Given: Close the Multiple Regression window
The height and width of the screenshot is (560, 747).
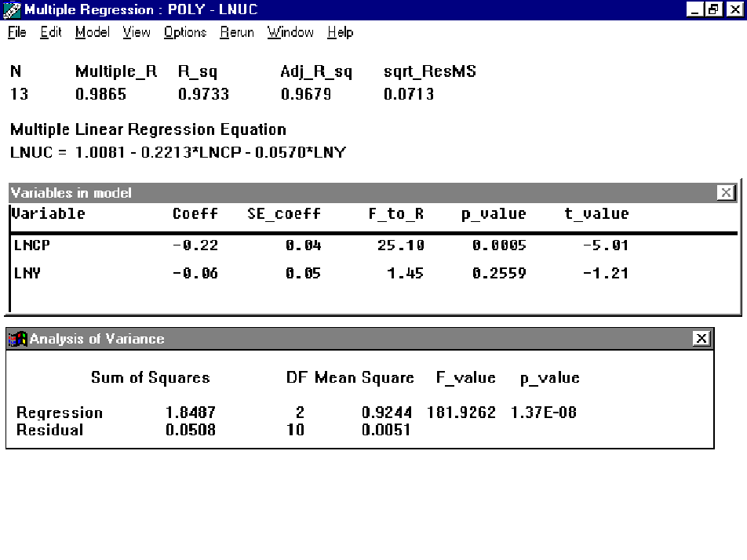Looking at the screenshot, I should pyautogui.click(x=735, y=9).
